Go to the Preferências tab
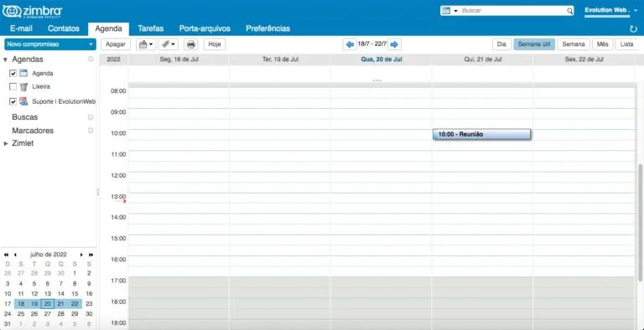This screenshot has width=644, height=330. (267, 28)
